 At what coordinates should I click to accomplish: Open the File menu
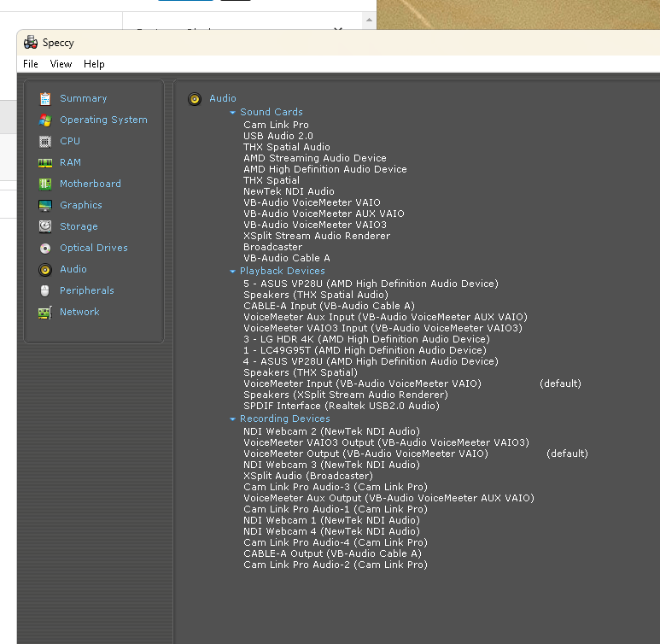pos(30,64)
